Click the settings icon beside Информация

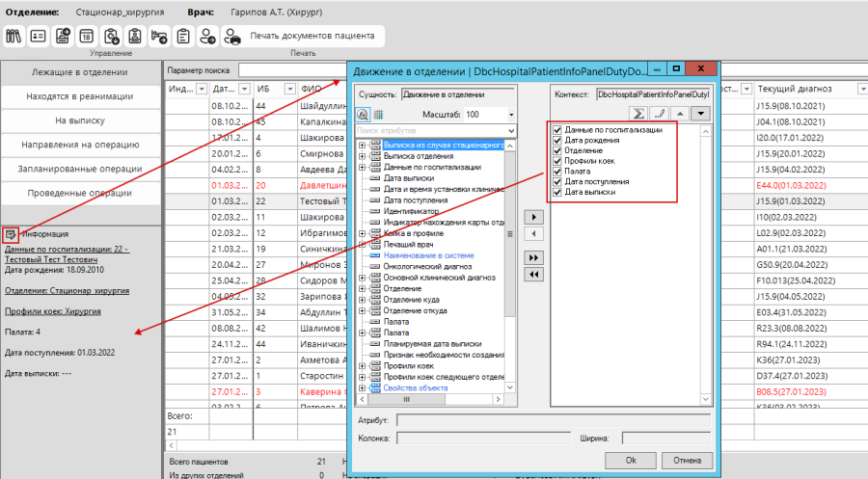(10, 234)
